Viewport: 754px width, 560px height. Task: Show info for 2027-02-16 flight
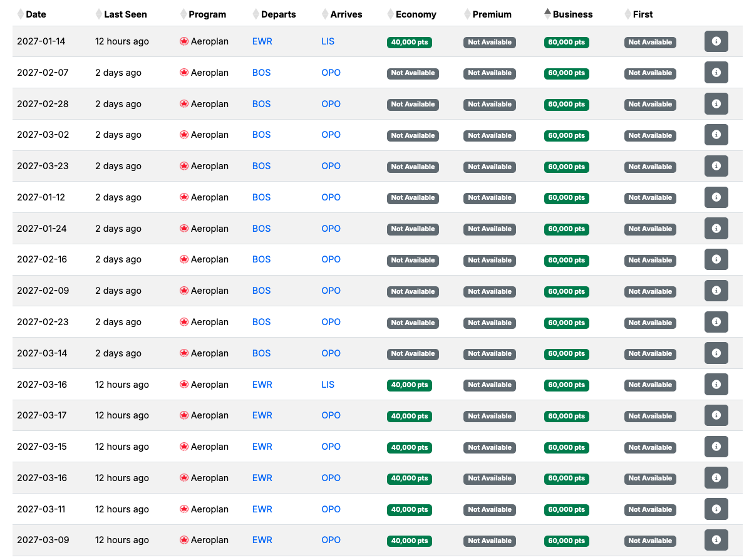pyautogui.click(x=716, y=259)
